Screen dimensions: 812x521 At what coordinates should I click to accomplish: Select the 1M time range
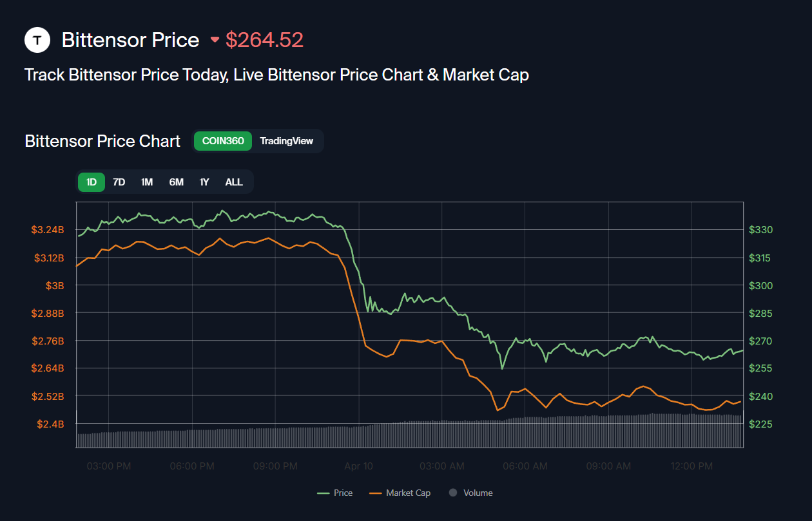147,182
